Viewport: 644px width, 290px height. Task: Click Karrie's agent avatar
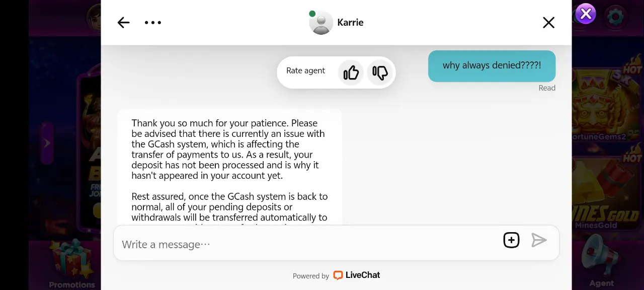coord(321,23)
